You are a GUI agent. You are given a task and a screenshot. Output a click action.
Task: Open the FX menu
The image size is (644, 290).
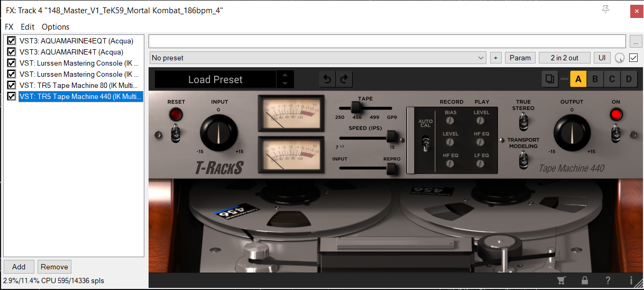pos(9,27)
